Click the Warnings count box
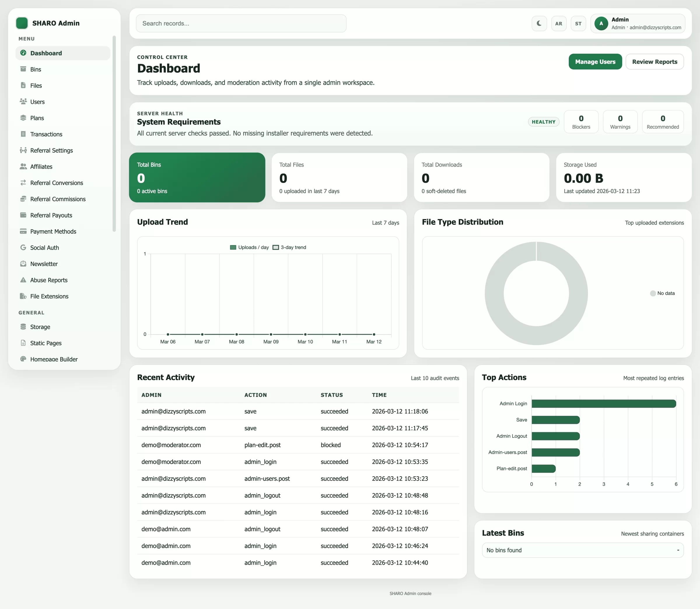 tap(620, 122)
